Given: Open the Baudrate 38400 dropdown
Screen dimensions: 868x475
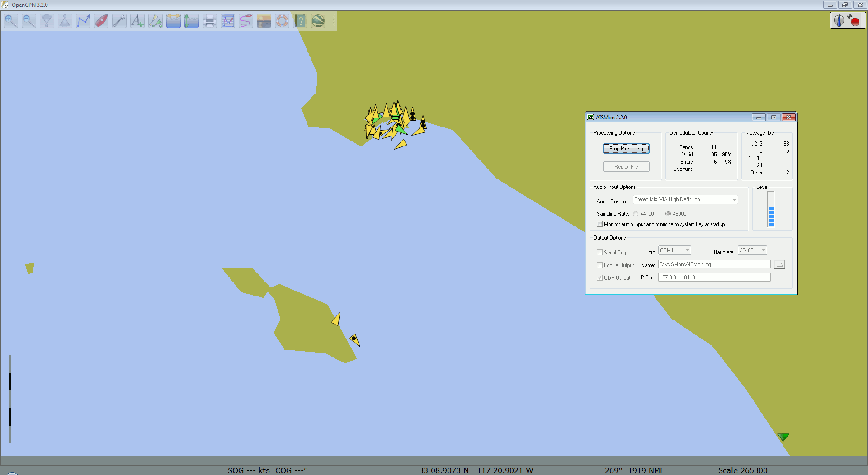Looking at the screenshot, I should [752, 250].
